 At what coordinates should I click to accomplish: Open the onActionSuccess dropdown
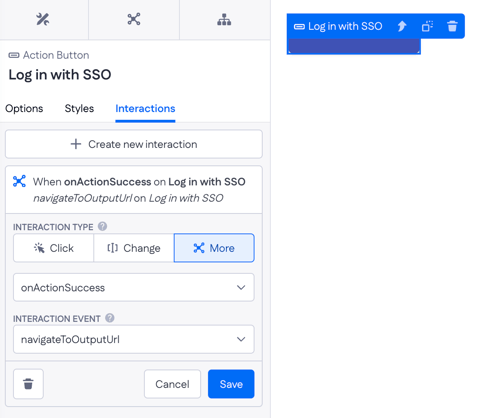134,287
